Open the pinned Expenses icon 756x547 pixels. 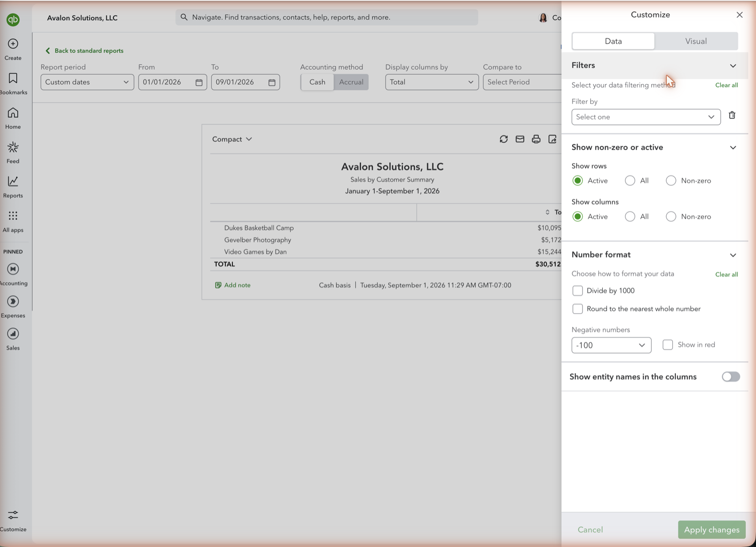point(13,301)
